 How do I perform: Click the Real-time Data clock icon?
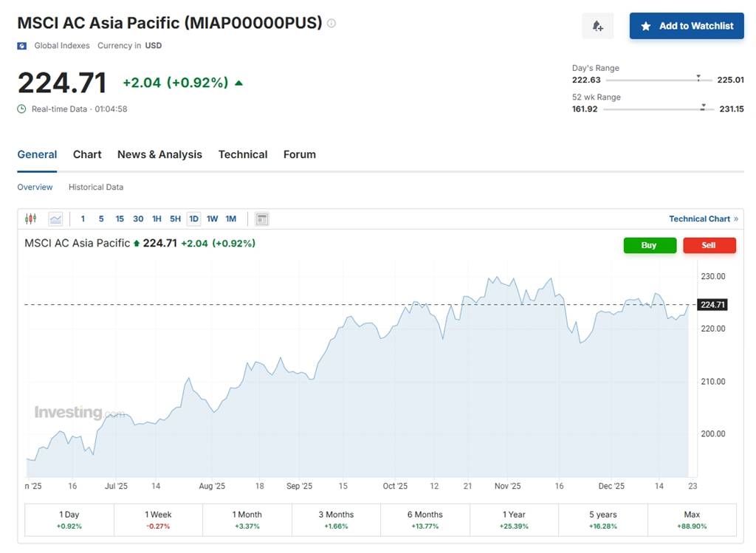[x=21, y=109]
